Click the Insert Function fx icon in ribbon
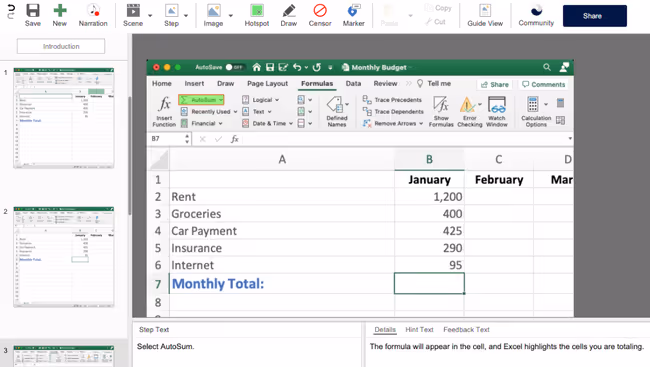Screen dimensions: 650x367 (164, 104)
